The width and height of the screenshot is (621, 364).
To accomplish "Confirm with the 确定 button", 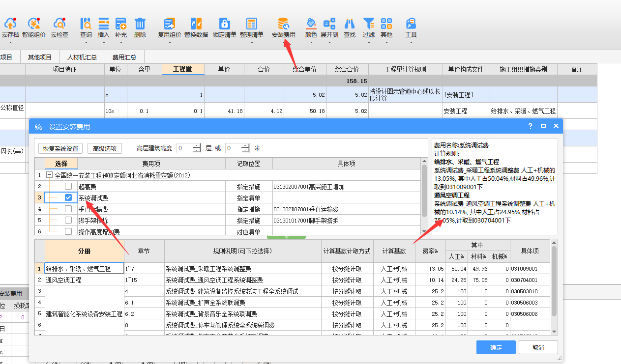I will click(x=496, y=347).
